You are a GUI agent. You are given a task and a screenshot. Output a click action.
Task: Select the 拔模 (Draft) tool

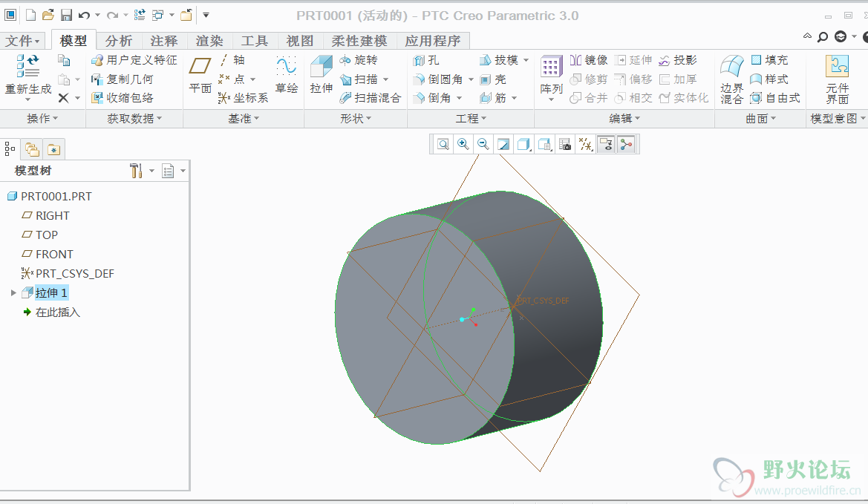(499, 59)
